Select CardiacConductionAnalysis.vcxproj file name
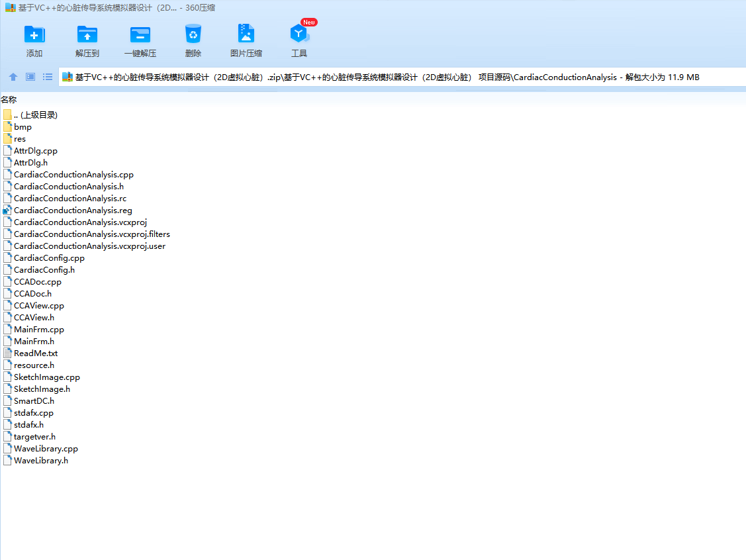 80,222
